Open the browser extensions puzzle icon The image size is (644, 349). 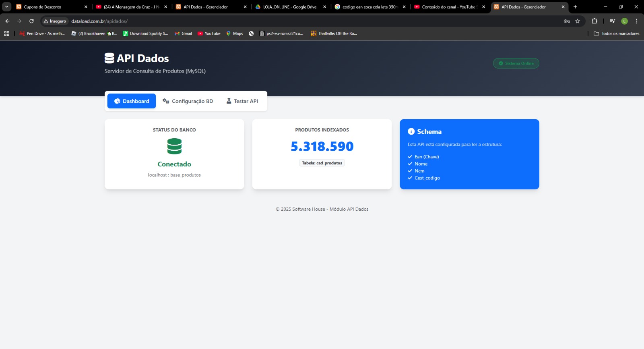594,21
